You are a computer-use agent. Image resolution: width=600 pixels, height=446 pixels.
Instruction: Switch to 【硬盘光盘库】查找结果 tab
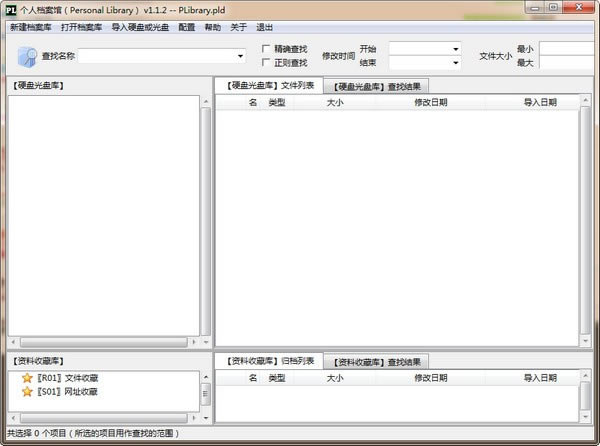coord(376,86)
